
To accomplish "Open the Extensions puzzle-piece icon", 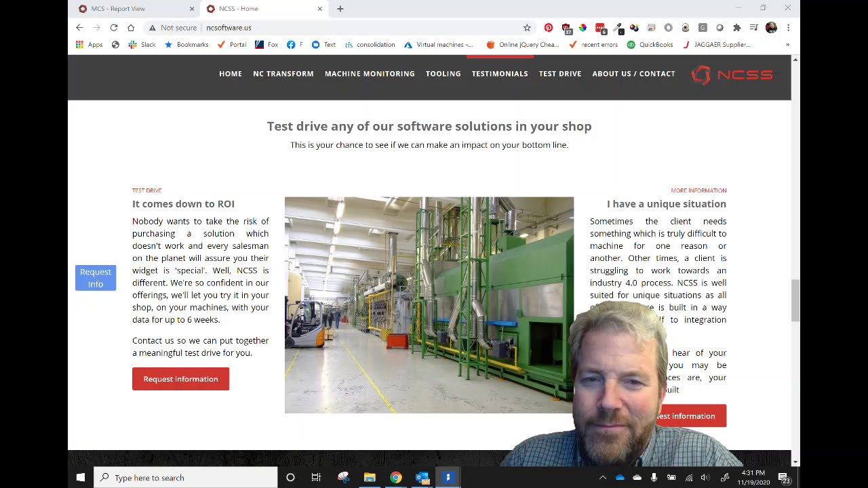I will point(737,28).
